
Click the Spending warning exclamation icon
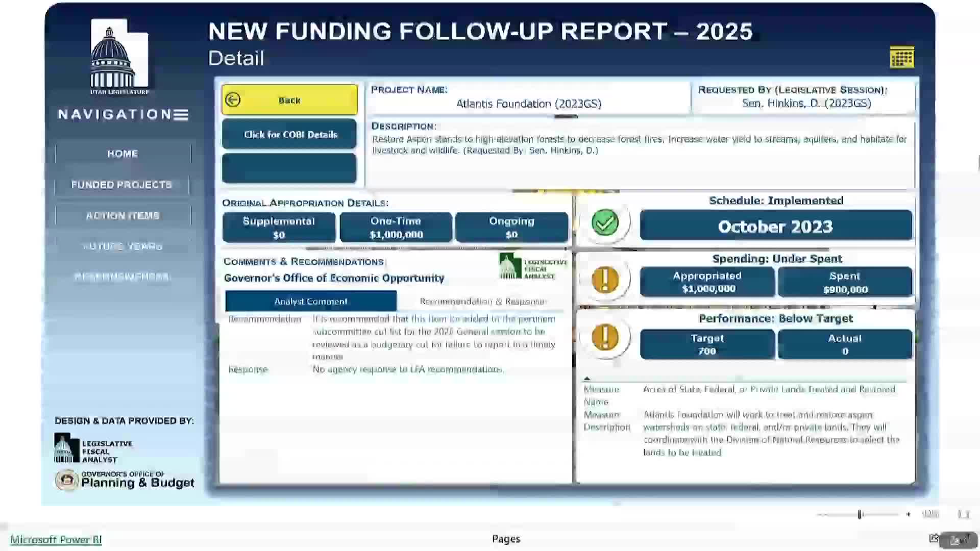pos(605,280)
